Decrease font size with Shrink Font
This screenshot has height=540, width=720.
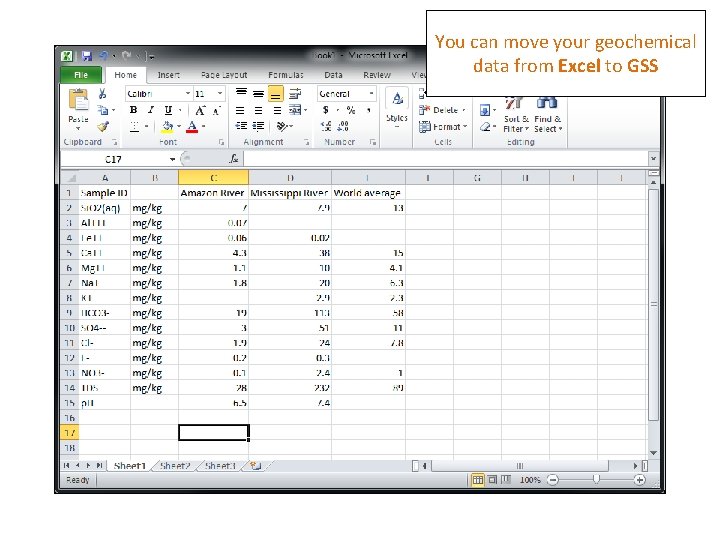point(216,110)
